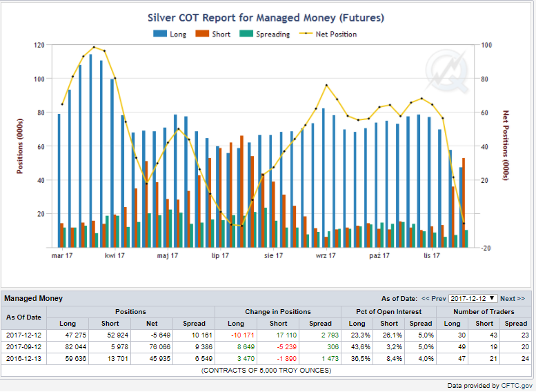
Task: Click open interest long value 43,6%
Action: tap(361, 347)
